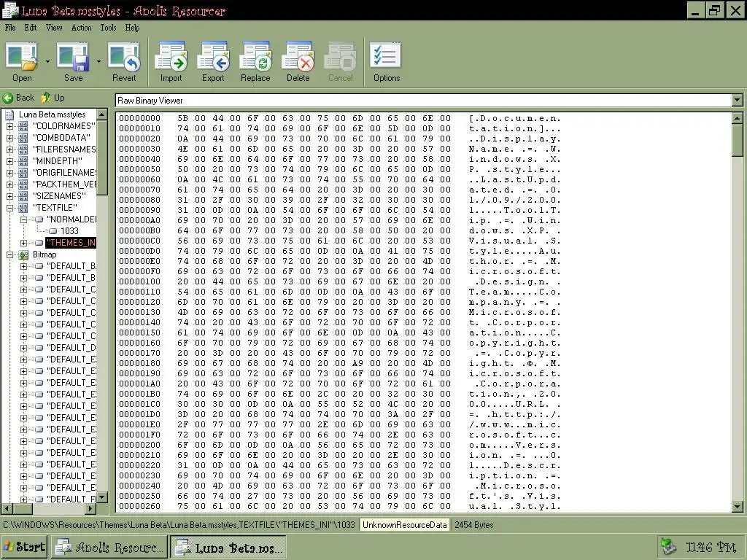This screenshot has width=747, height=560.
Task: Open the Tools menu
Action: pyautogui.click(x=108, y=28)
